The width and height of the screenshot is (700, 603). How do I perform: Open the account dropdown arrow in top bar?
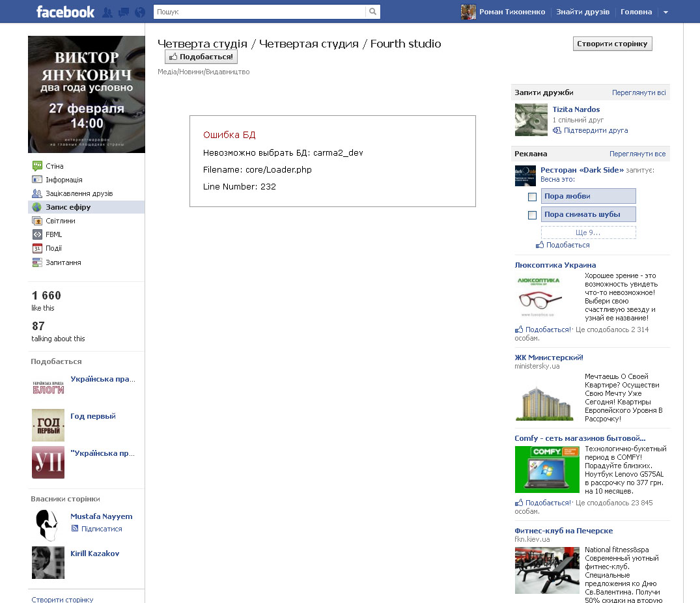[x=665, y=12]
